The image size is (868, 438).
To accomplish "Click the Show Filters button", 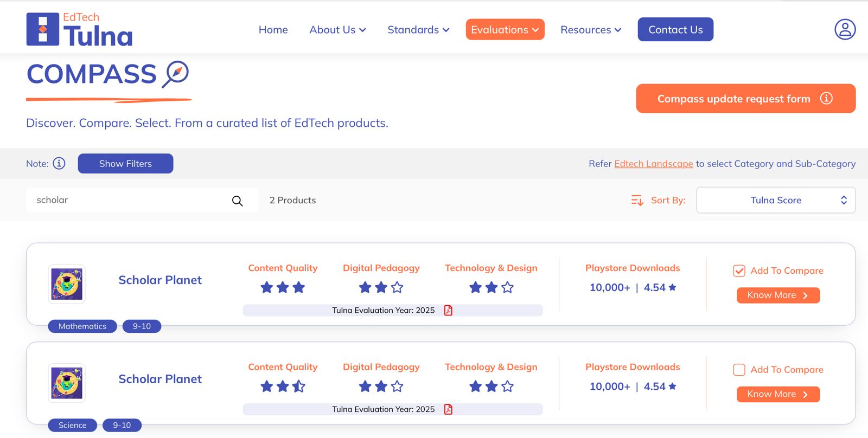I will point(125,164).
